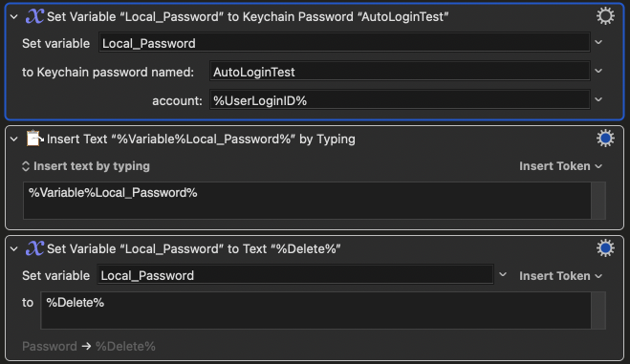
Task: Collapse the Keychain Password action
Action: 14,17
